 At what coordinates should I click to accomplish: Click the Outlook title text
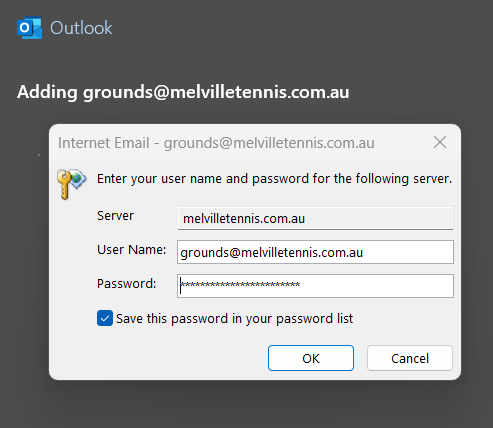coord(81,28)
